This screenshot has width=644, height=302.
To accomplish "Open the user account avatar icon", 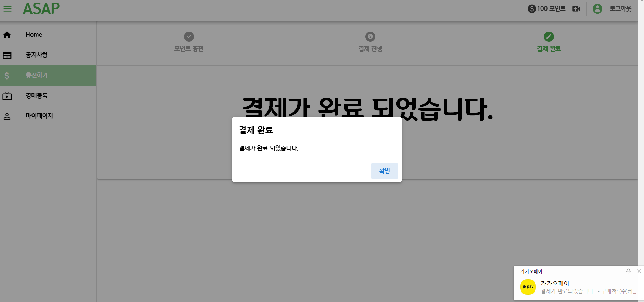I will [x=597, y=9].
